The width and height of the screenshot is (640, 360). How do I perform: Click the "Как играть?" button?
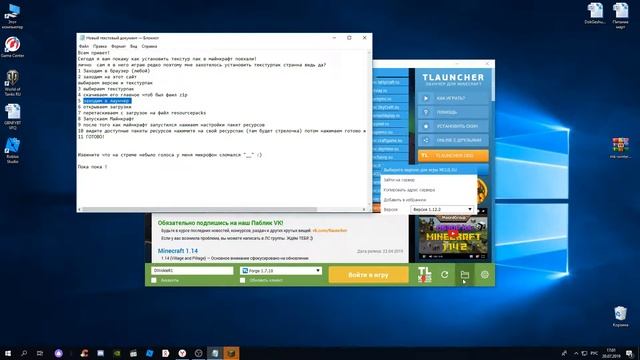tap(453, 98)
